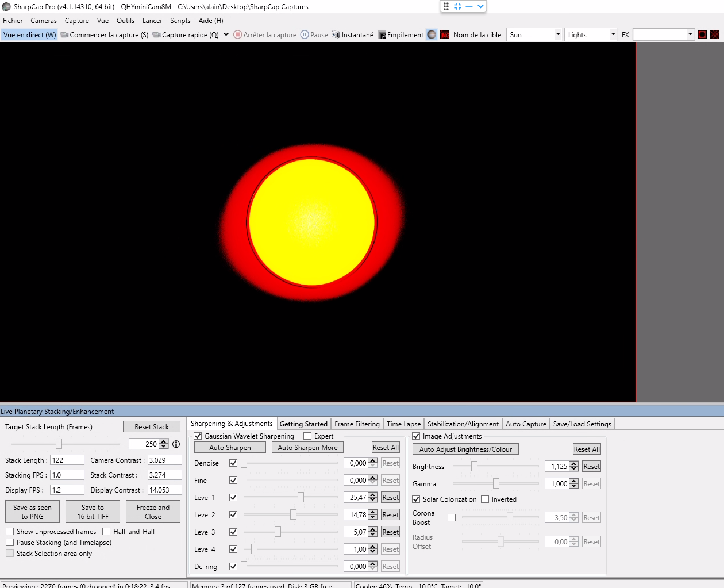The width and height of the screenshot is (724, 588).
Task: Click the Auto Sharpen More button
Action: (307, 448)
